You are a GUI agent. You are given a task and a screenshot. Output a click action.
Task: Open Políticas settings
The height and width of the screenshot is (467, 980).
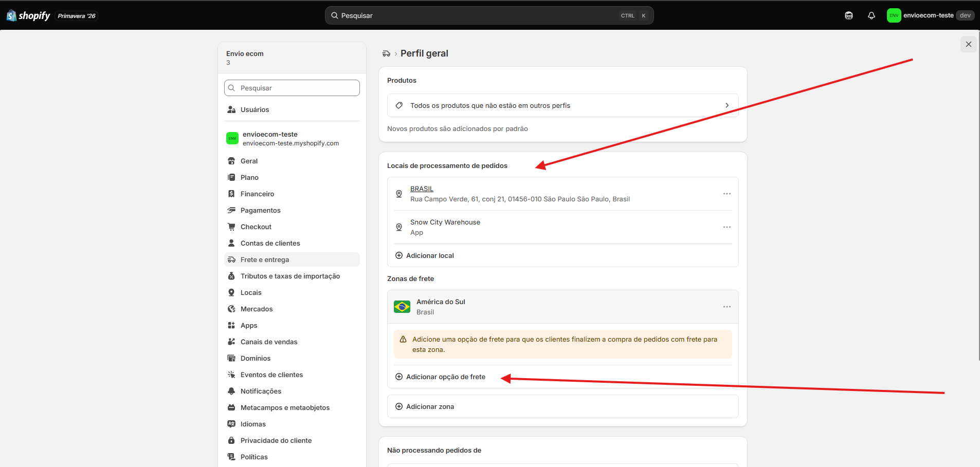[x=292, y=457]
